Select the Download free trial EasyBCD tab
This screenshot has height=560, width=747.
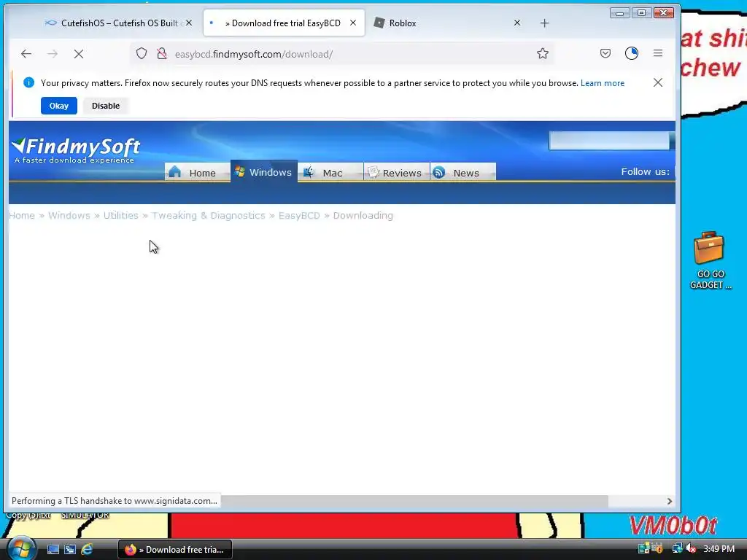tap(284, 23)
